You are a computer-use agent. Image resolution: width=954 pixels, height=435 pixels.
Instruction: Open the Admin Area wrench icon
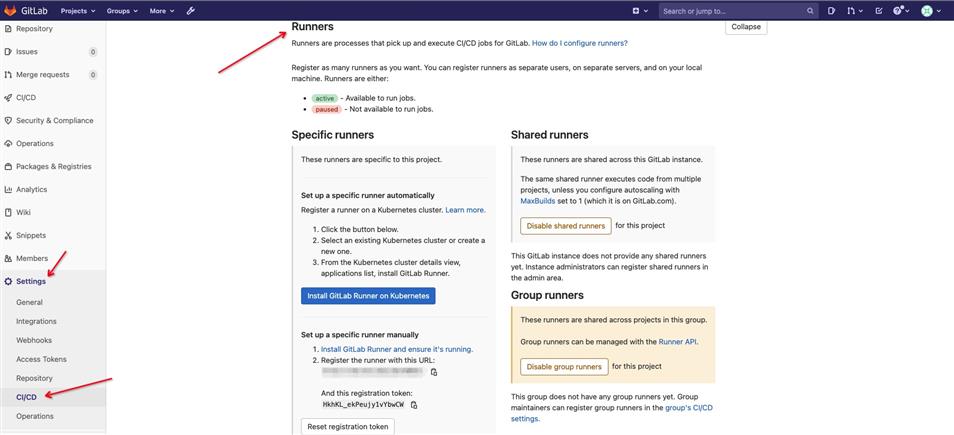[190, 11]
